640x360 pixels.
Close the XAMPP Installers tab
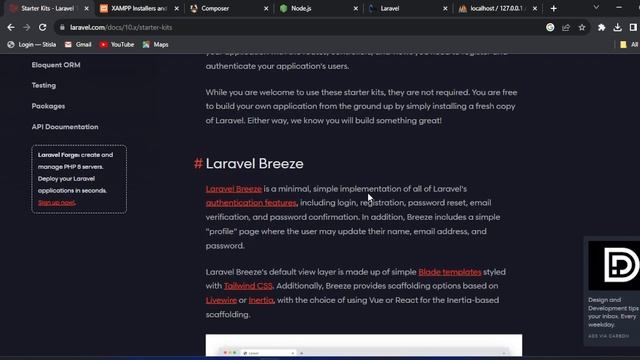177,8
